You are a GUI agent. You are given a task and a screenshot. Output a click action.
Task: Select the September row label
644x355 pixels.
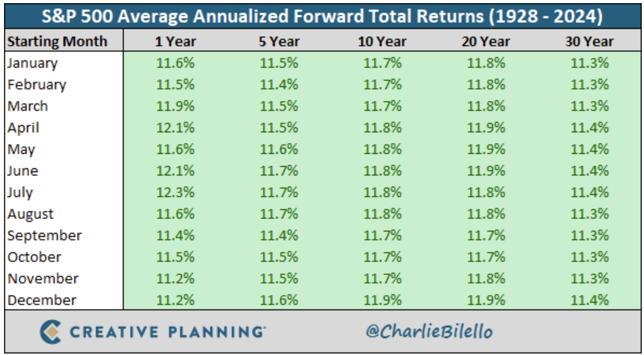pos(44,235)
